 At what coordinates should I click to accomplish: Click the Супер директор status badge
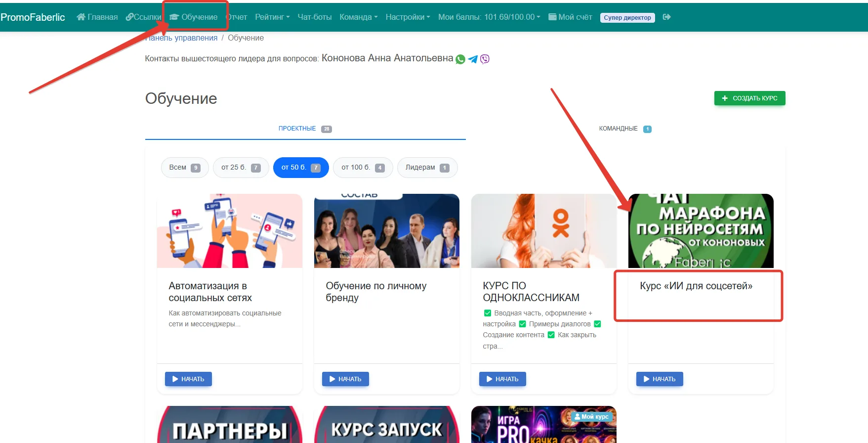[x=627, y=17]
